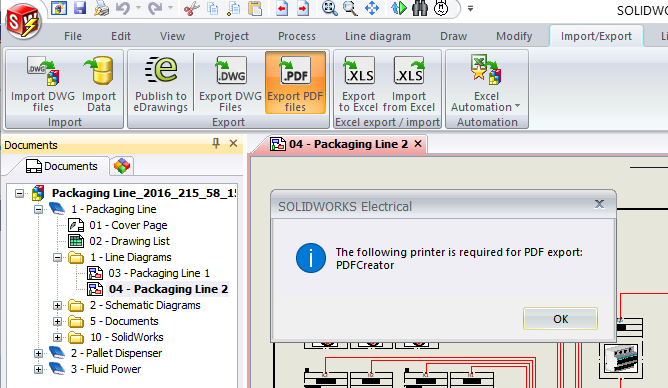Image resolution: width=668 pixels, height=388 pixels.
Task: Click the Cut scissors icon
Action: 192,9
